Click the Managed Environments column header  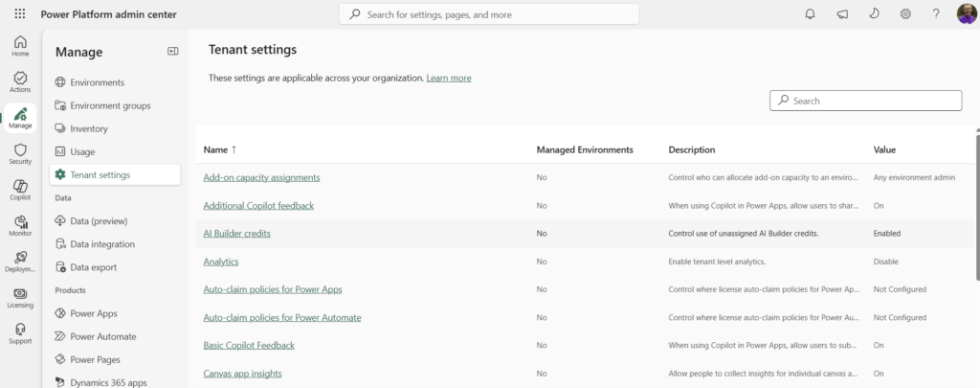pyautogui.click(x=585, y=149)
